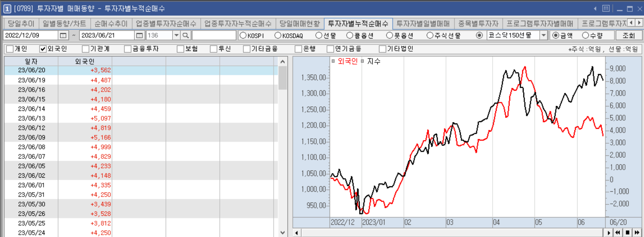
Task: Go to the 업종투자자누적순매수 tab
Action: pyautogui.click(x=238, y=23)
